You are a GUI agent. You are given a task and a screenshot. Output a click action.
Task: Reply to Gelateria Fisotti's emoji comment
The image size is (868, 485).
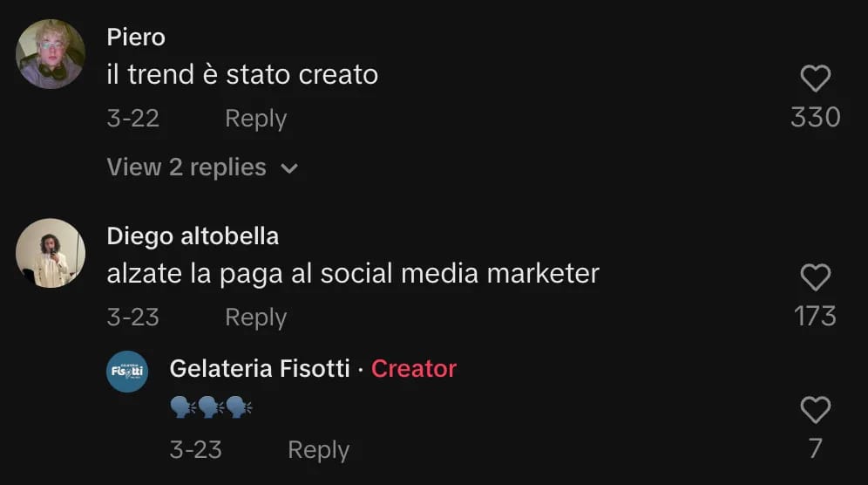pos(318,450)
